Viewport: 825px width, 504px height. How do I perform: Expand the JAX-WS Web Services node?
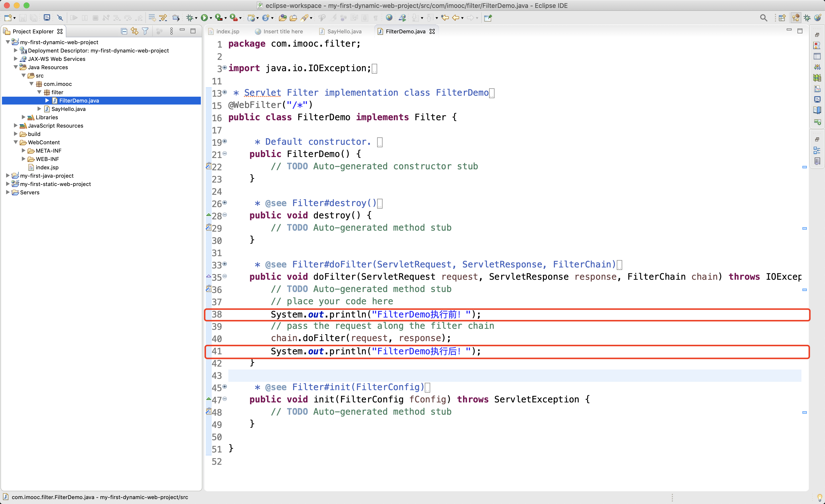point(15,59)
